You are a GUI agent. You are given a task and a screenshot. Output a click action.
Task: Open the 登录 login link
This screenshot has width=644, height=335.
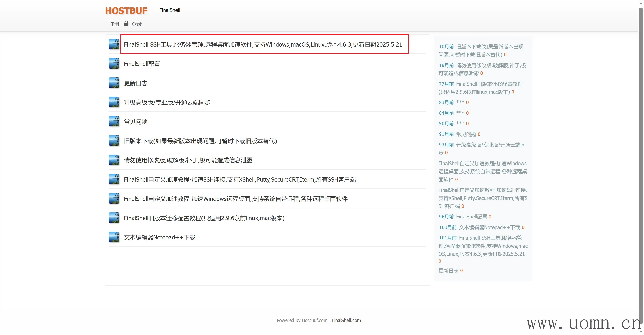click(136, 24)
